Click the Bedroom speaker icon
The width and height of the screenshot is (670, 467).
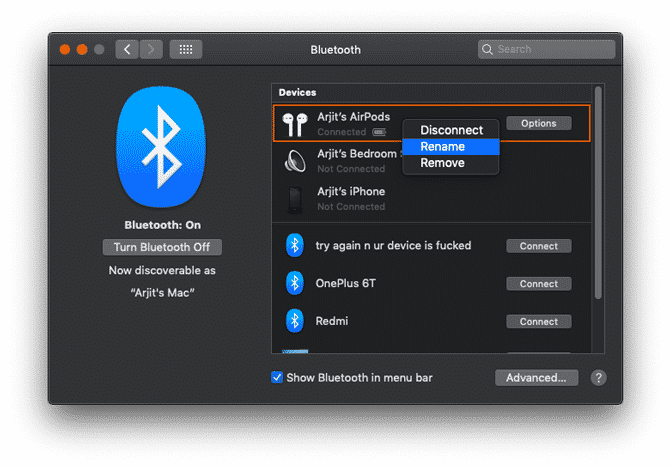coord(295,161)
